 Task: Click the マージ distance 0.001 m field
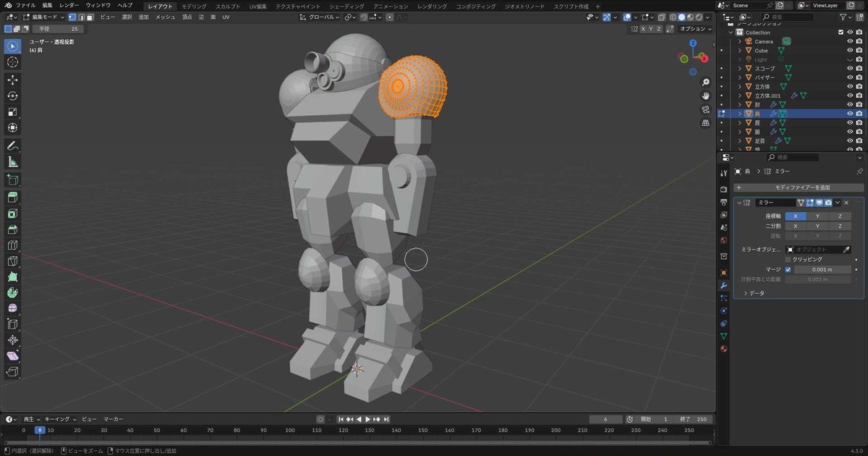823,269
